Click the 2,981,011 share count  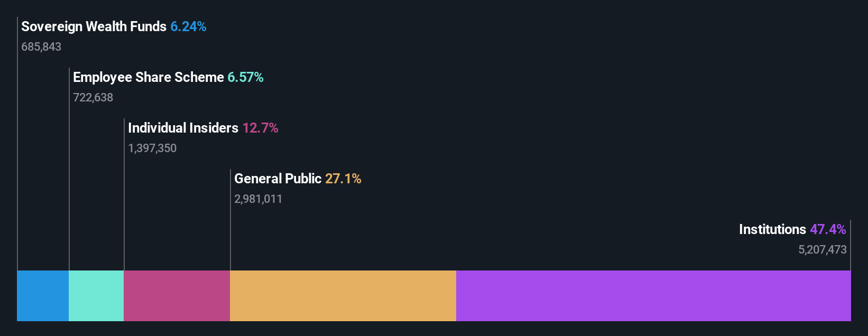click(x=258, y=199)
